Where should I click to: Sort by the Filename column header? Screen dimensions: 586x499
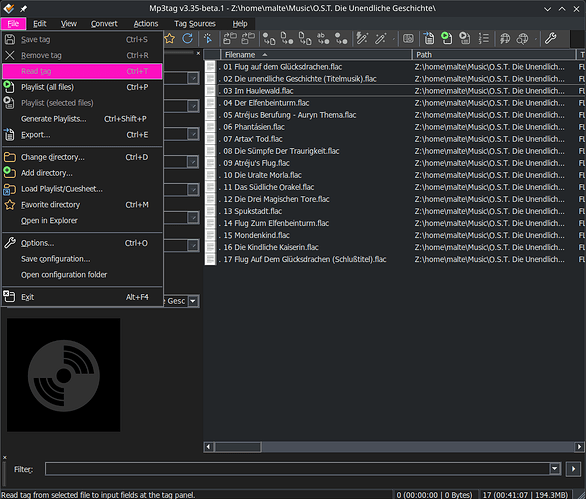point(316,55)
